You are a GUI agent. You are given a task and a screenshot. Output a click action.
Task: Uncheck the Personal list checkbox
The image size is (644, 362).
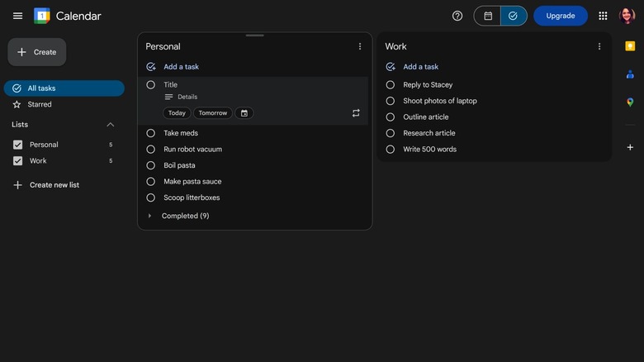click(17, 145)
